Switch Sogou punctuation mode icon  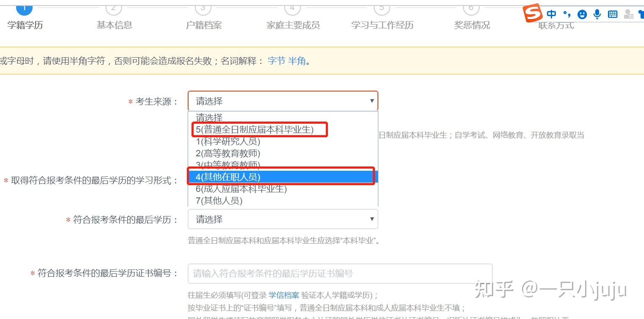click(567, 14)
